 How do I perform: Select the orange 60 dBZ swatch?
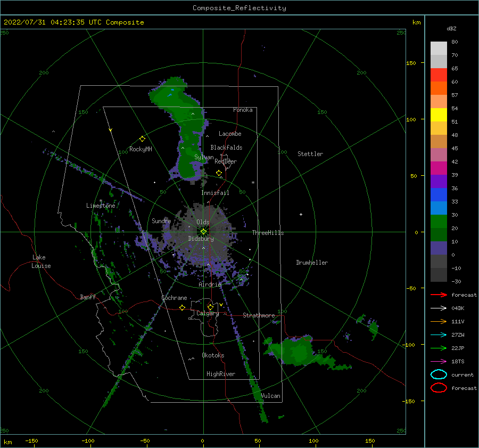pos(439,88)
